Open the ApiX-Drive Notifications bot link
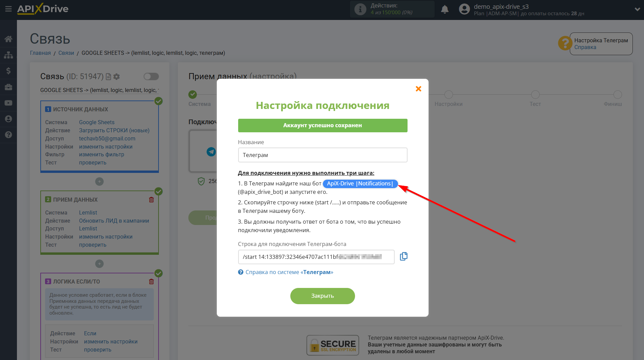Screen dimensions: 644x360 (360, 183)
